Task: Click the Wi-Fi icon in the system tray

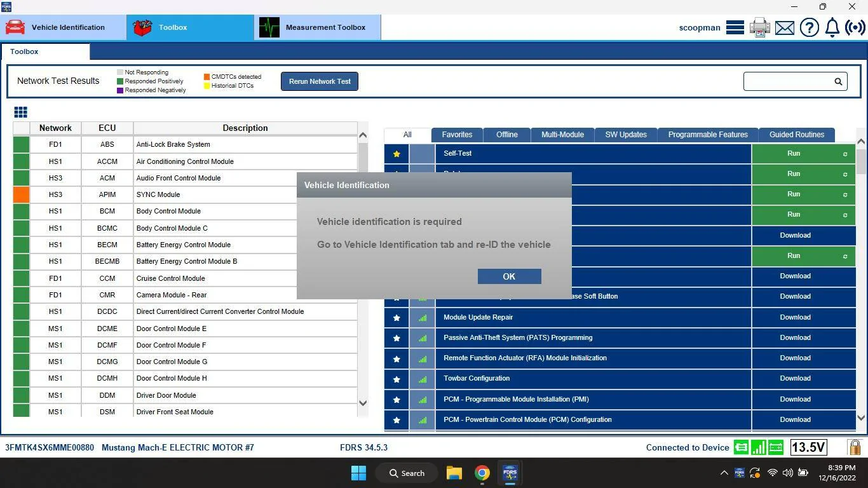Action: coord(773,473)
